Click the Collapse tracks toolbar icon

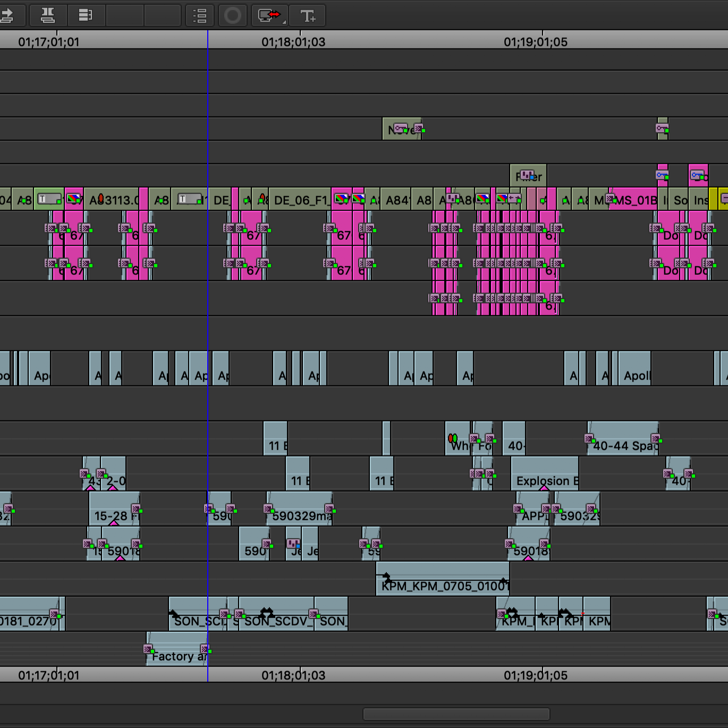(x=86, y=15)
